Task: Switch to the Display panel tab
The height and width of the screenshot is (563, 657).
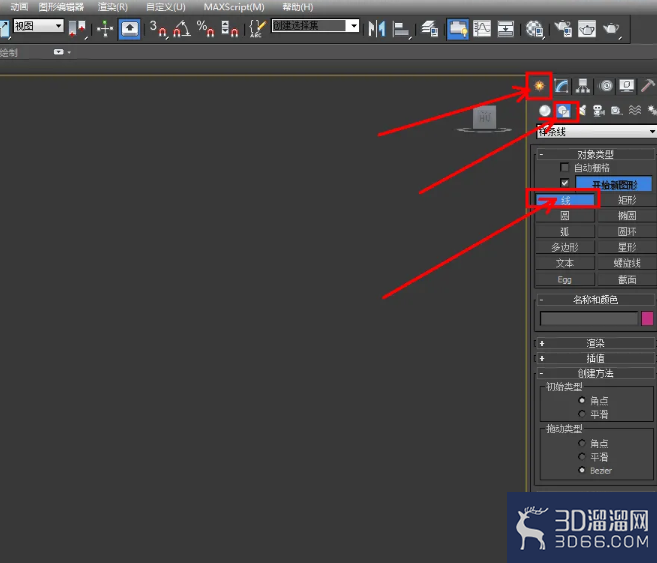Action: (x=627, y=86)
